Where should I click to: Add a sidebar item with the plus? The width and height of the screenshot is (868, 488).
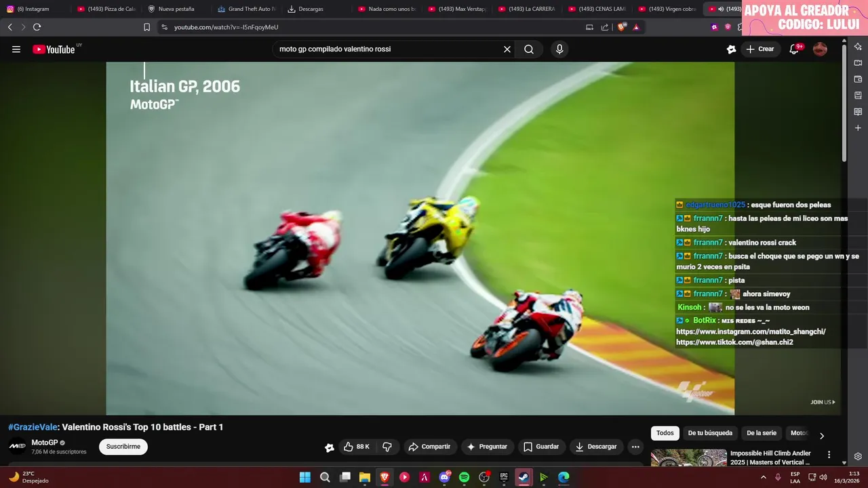tap(858, 127)
